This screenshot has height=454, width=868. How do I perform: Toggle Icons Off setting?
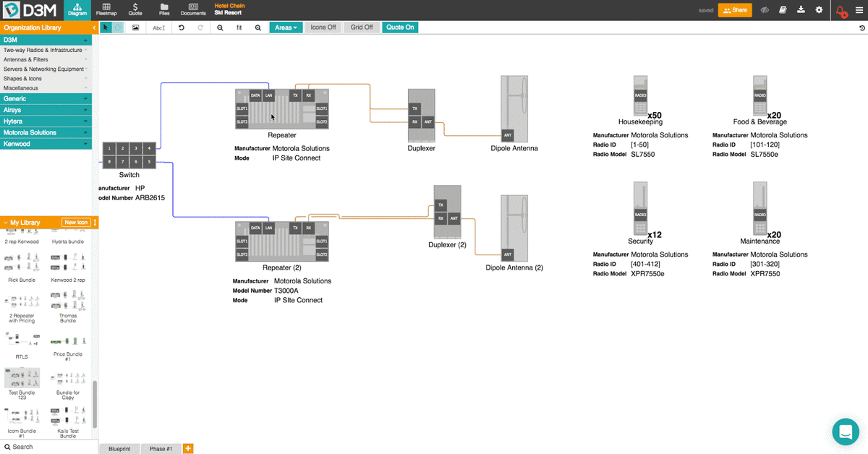pos(323,27)
